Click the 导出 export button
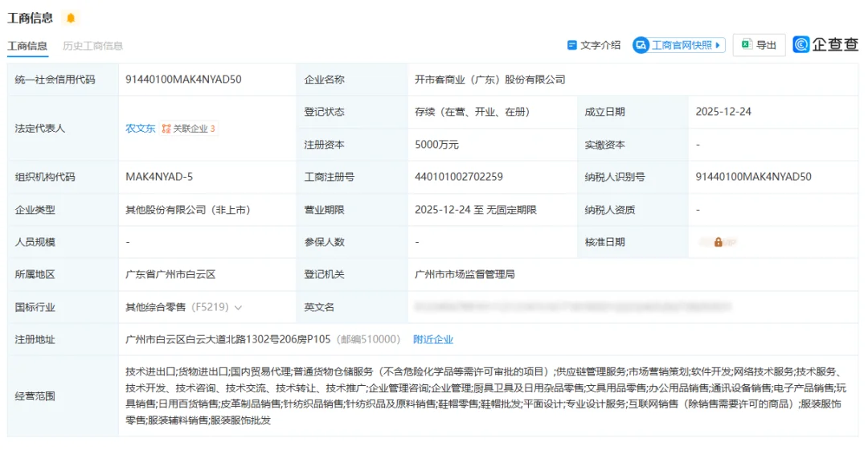 759,45
